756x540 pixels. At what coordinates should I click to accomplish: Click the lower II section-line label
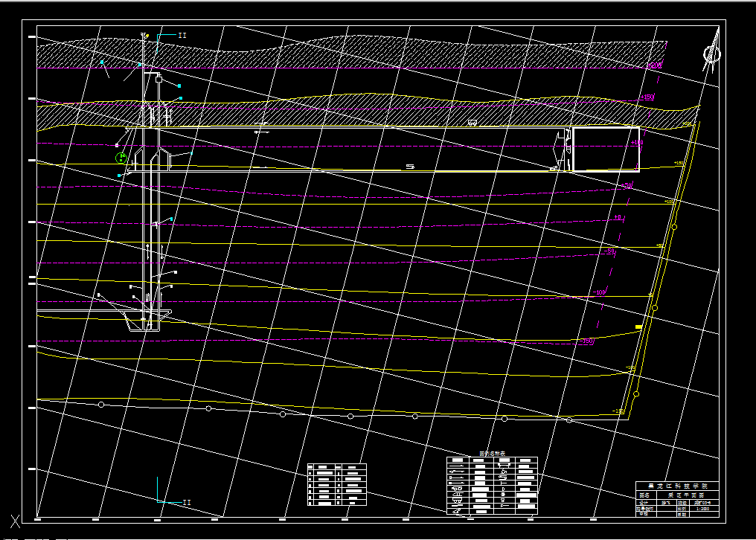point(186,502)
